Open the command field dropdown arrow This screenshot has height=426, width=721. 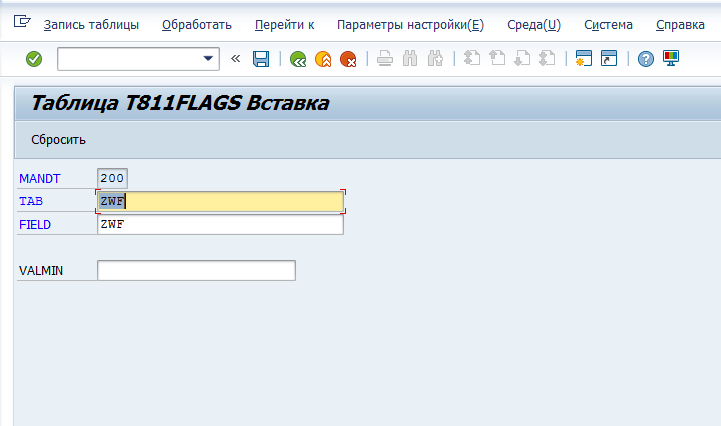[x=208, y=58]
